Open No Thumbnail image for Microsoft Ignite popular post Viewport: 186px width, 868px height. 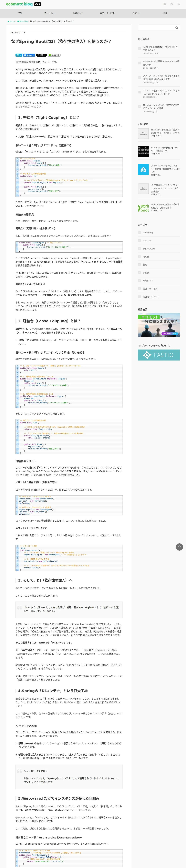click(143, 133)
